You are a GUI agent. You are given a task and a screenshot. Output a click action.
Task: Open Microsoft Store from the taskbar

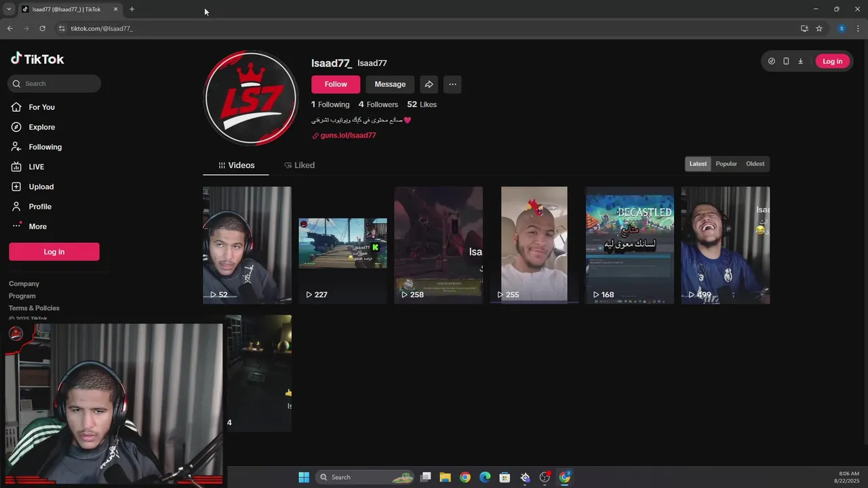505,477
